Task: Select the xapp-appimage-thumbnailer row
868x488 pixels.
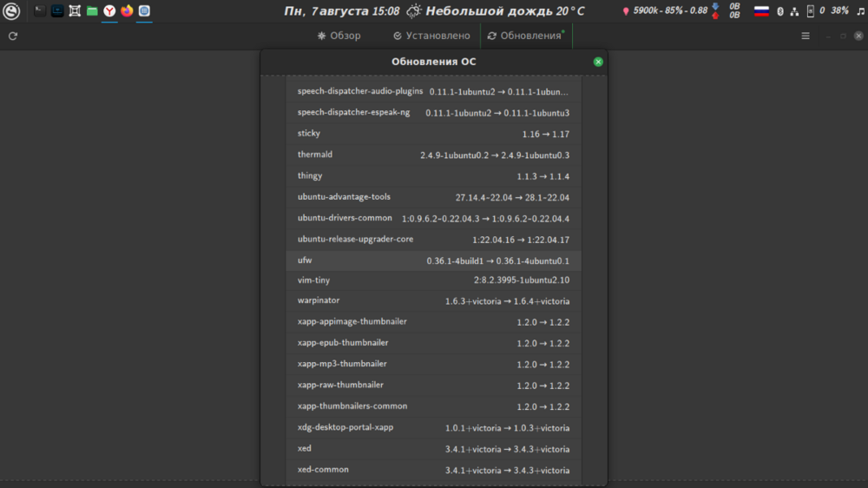Action: click(x=433, y=322)
